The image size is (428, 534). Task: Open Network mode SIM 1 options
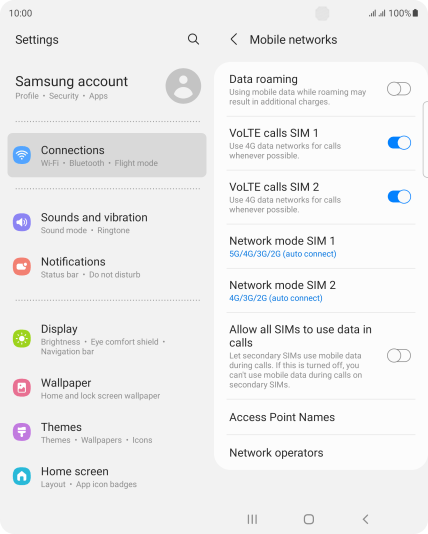[321, 247]
